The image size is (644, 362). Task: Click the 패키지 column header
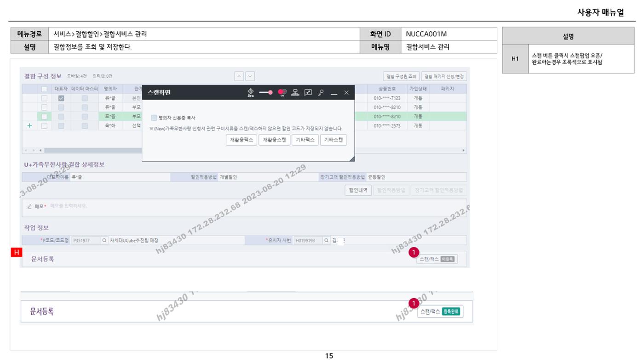[447, 89]
